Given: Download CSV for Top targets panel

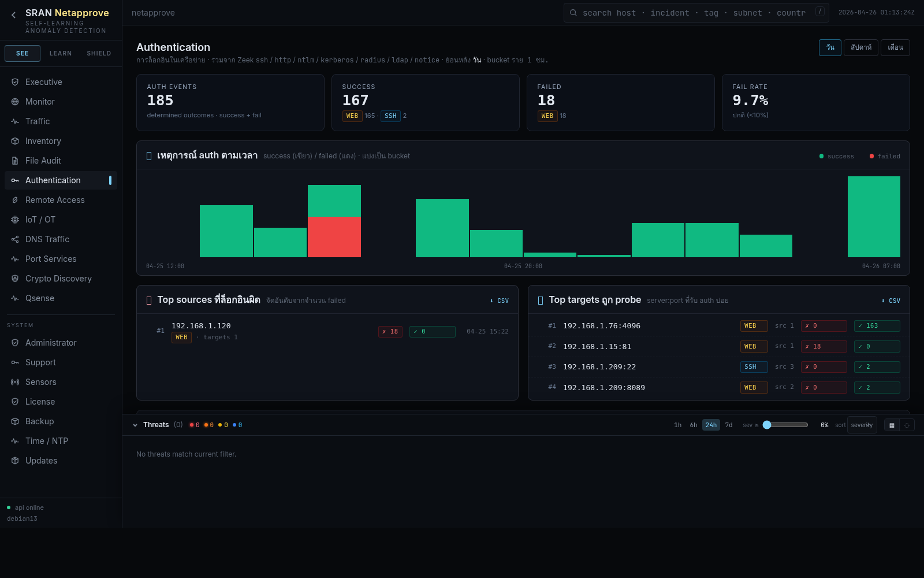Looking at the screenshot, I should (891, 301).
